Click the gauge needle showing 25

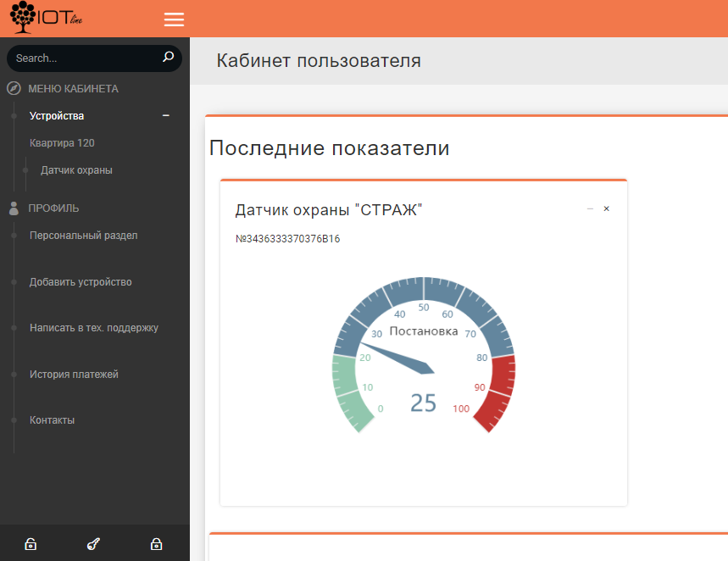point(398,357)
